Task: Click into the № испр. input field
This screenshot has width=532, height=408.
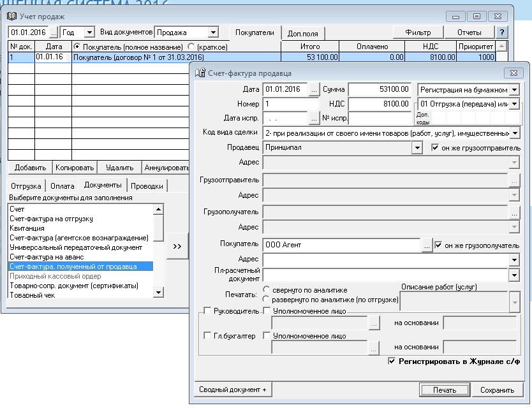Action: point(380,119)
